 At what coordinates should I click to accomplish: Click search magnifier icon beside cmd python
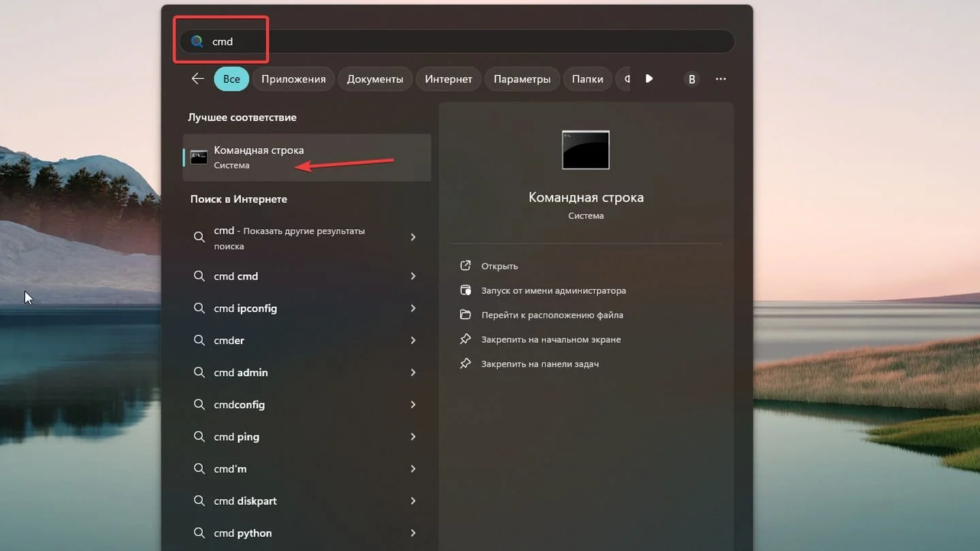(199, 533)
